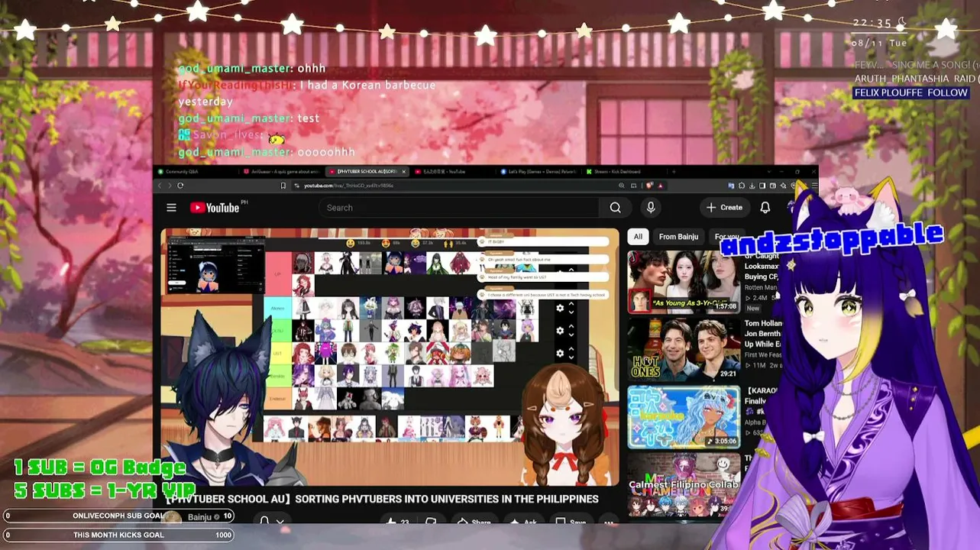Click the UP tier label in the tier list
Image resolution: width=980 pixels, height=550 pixels.
coord(277,274)
